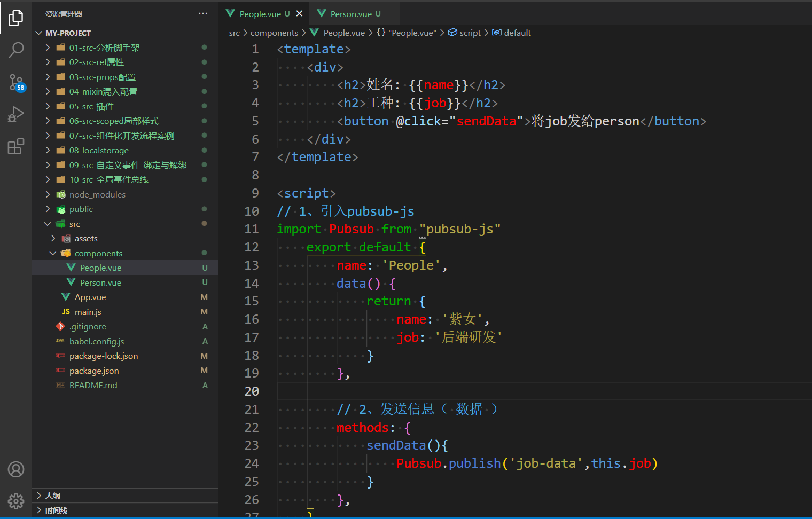Expand the 04-mixin混入配置 folder
Viewport: 812px width, 519px height.
point(126,92)
